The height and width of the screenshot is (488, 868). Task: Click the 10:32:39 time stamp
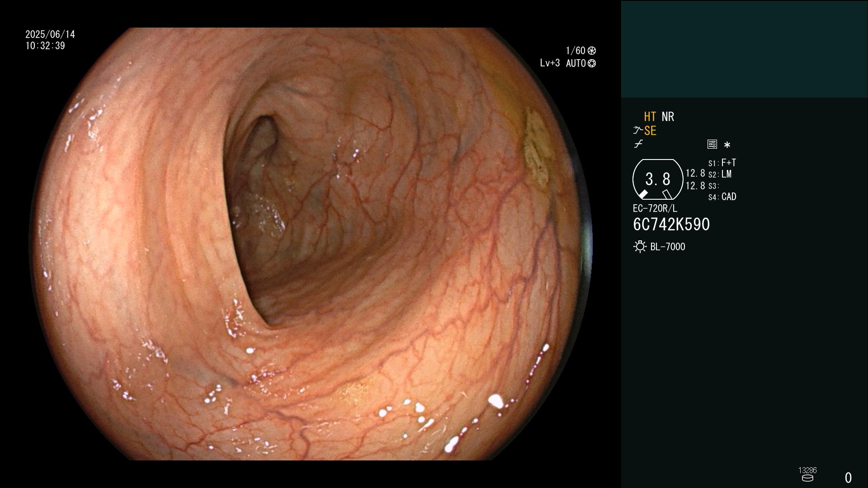[x=45, y=46]
